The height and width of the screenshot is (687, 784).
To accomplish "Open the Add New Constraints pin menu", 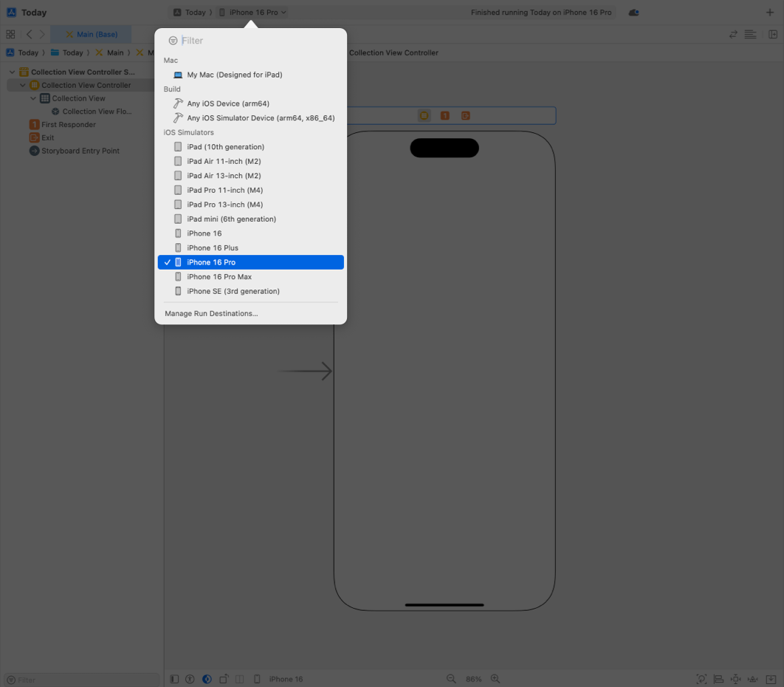I will coord(736,679).
